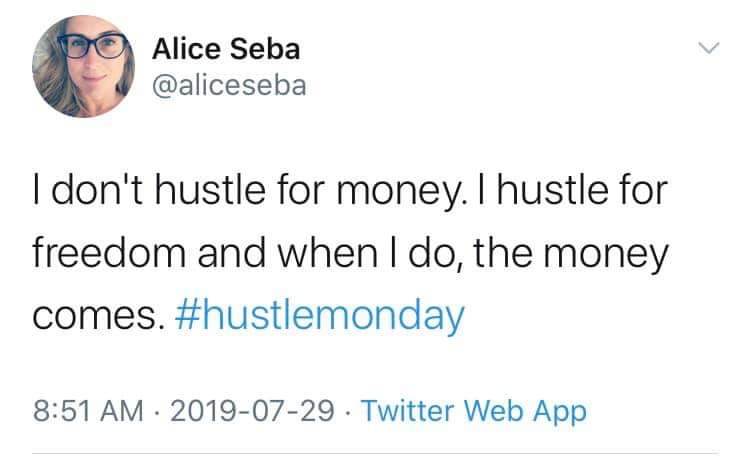Open the Alice Seba display name
Image resolution: width=750 pixels, height=459 pixels.
[x=226, y=49]
